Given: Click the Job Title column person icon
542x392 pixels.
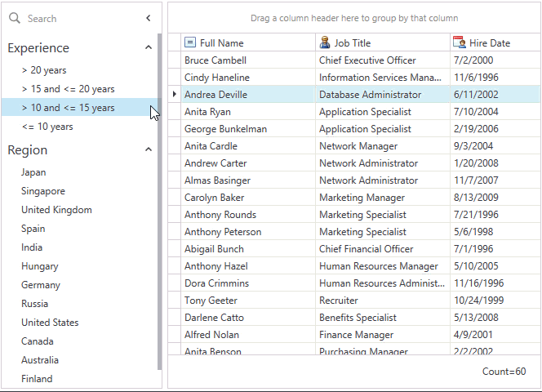Looking at the screenshot, I should (325, 42).
